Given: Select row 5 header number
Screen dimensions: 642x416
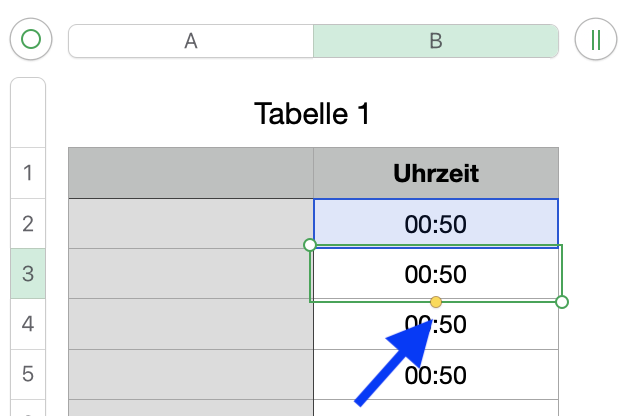Looking at the screenshot, I should (28, 375).
